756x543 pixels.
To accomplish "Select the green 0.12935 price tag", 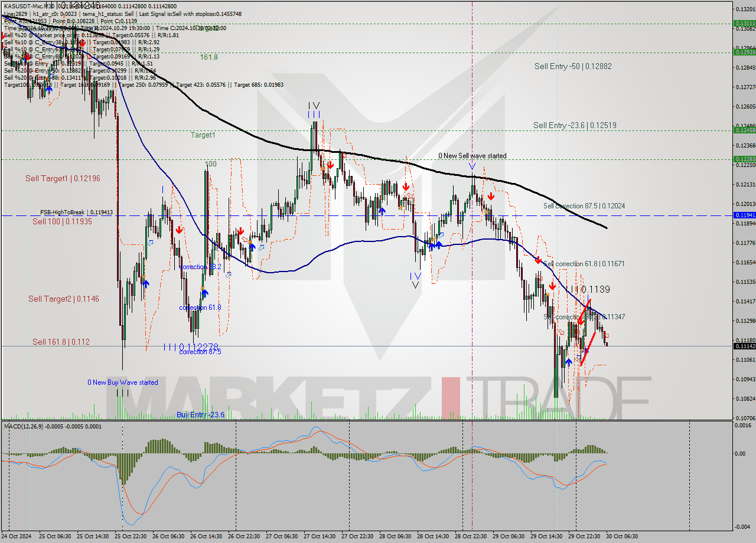I will pos(744,52).
